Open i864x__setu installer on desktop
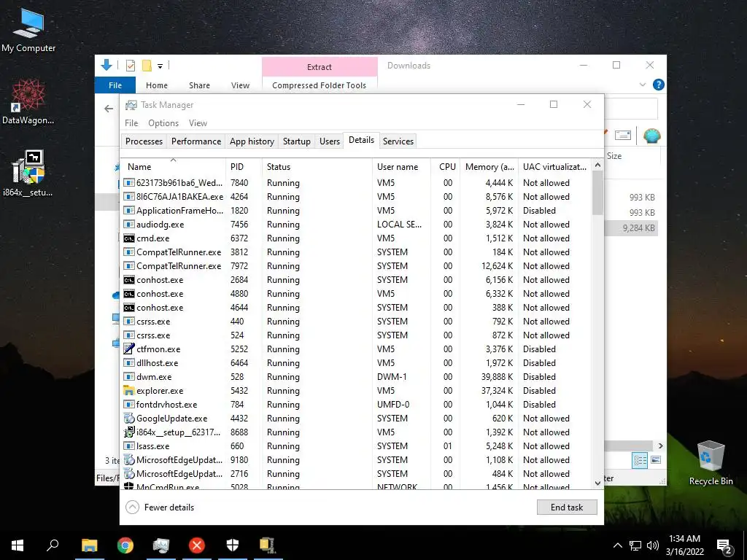The height and width of the screenshot is (560, 747). [x=28, y=174]
